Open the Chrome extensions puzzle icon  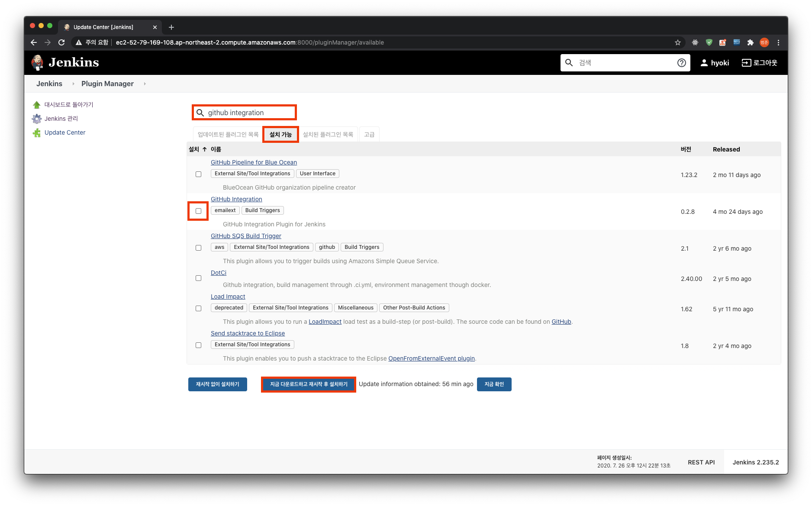[751, 42]
